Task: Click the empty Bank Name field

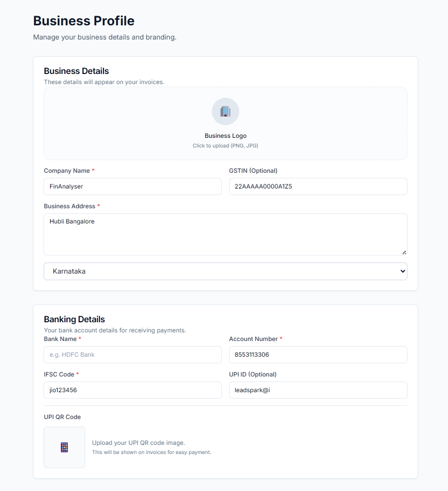Action: click(132, 355)
